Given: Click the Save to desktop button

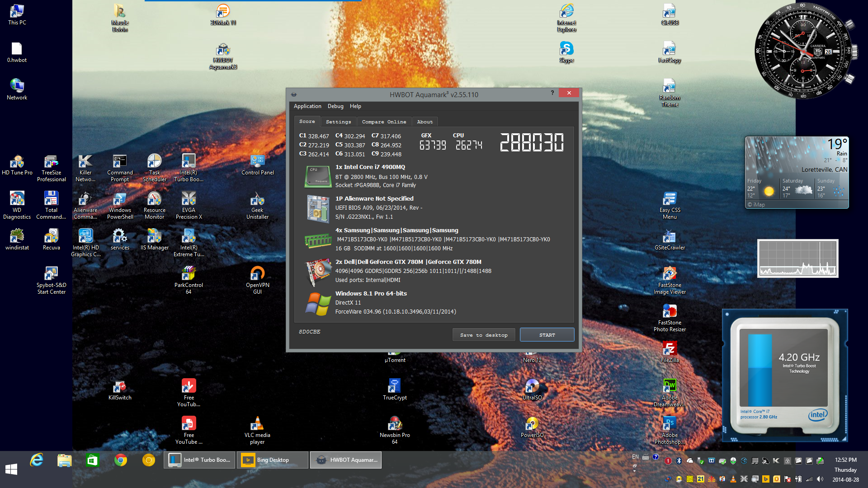Looking at the screenshot, I should [484, 335].
